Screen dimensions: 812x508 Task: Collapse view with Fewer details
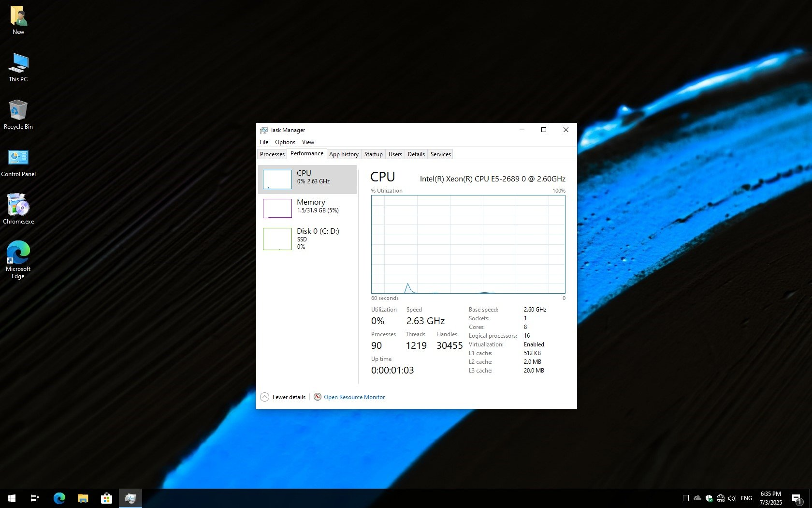tap(284, 397)
